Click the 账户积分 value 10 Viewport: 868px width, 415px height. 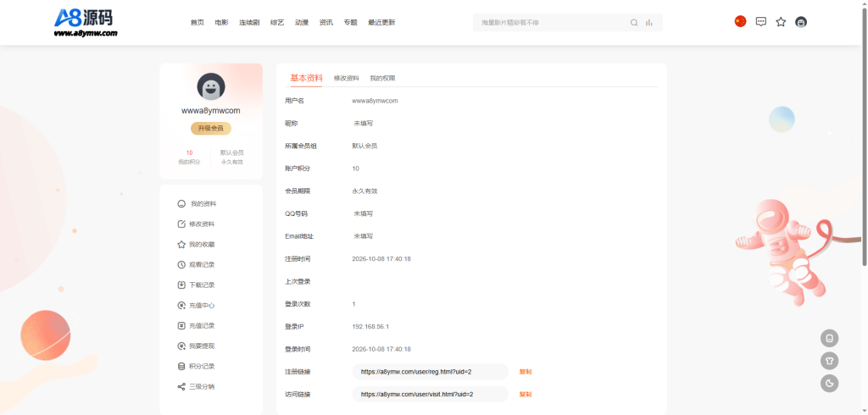[x=355, y=169]
